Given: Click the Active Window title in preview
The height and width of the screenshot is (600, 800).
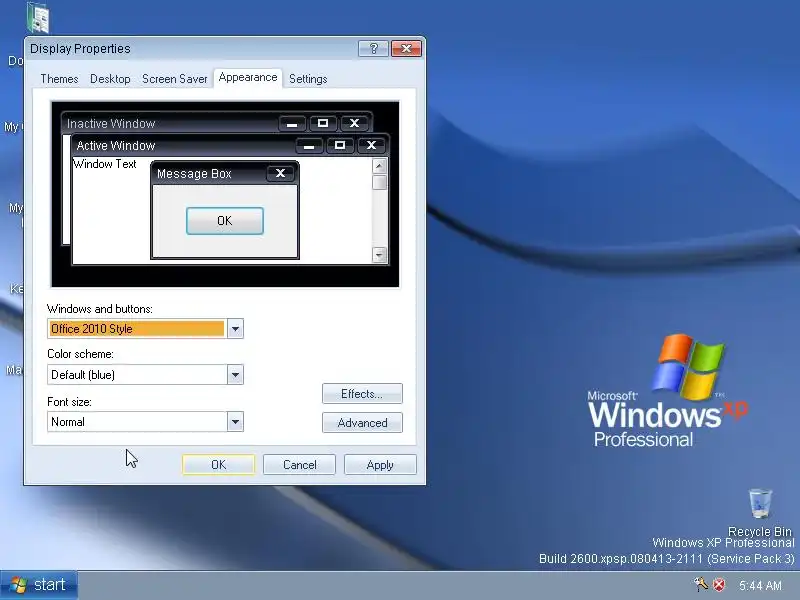Looking at the screenshot, I should pyautogui.click(x=116, y=146).
